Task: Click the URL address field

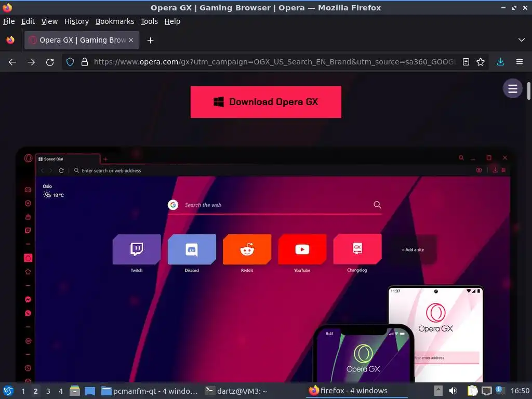Action: (274, 62)
